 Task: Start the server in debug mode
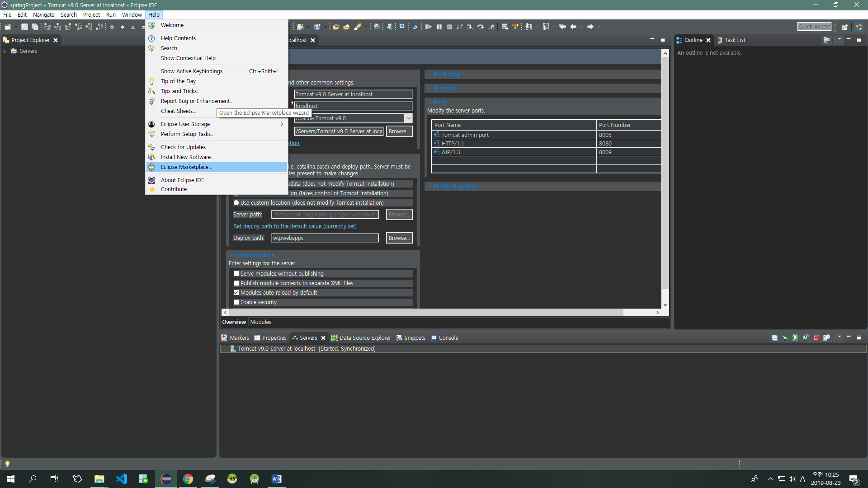[785, 338]
